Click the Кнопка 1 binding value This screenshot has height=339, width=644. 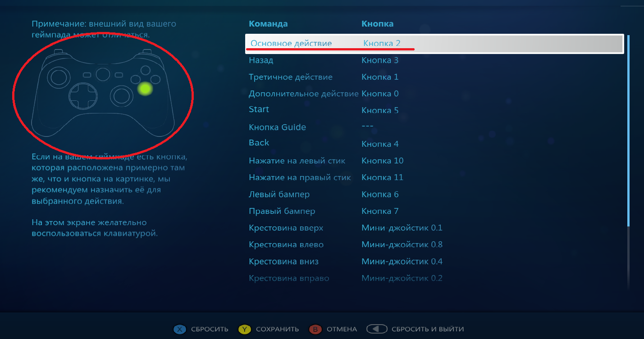(380, 77)
